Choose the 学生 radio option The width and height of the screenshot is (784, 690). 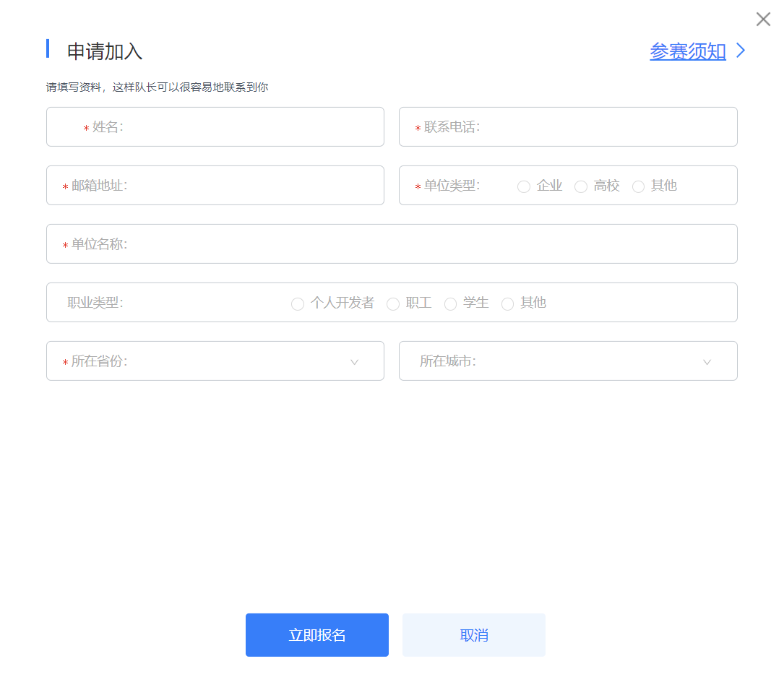click(450, 303)
